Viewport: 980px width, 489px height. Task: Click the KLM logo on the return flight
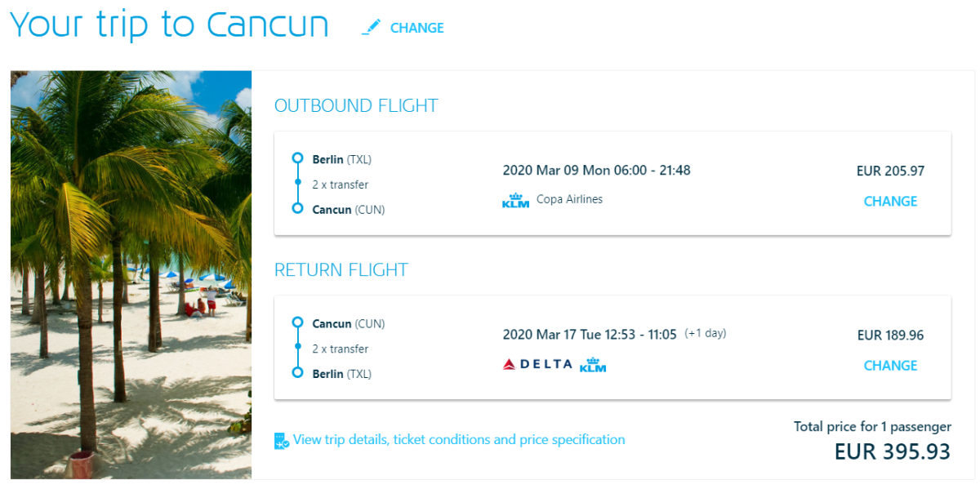pos(593,365)
